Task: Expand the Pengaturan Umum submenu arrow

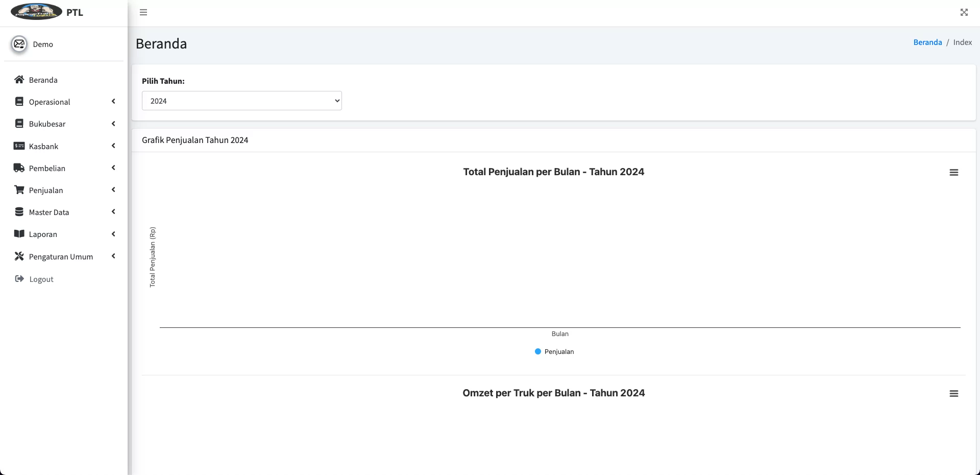Action: coord(113,256)
